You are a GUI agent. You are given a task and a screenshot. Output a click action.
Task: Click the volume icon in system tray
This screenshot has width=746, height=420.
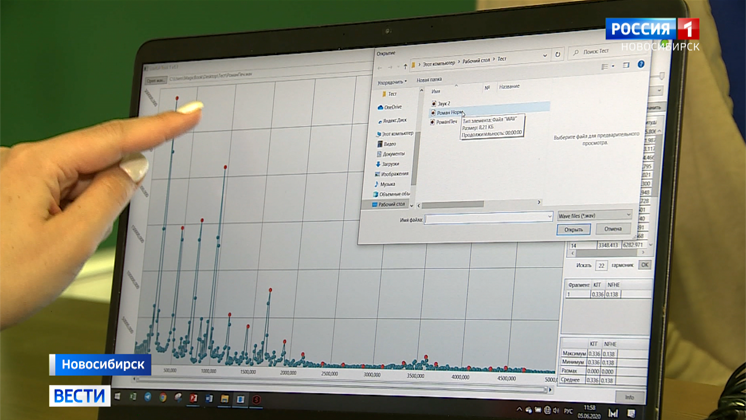(x=556, y=410)
